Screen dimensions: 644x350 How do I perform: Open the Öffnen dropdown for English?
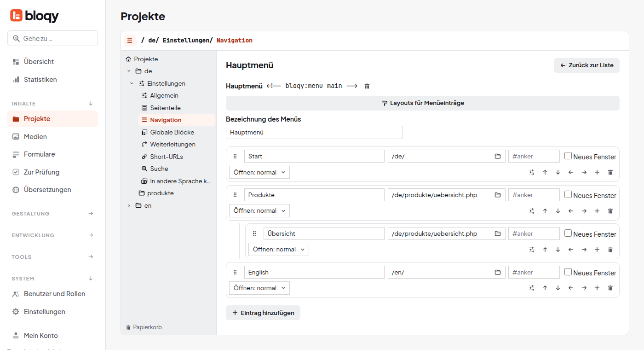point(259,288)
